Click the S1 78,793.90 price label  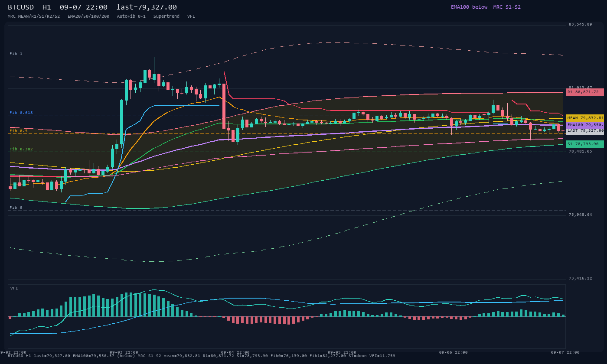tap(585, 144)
